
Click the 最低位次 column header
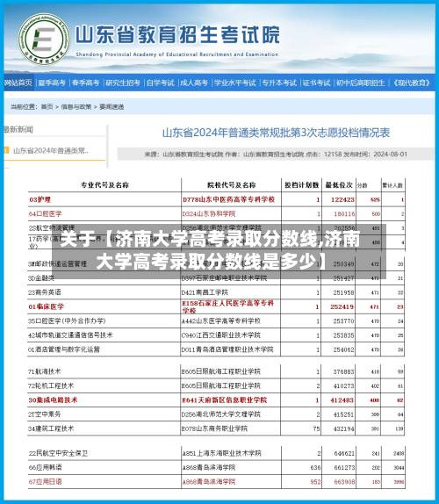coord(339,185)
